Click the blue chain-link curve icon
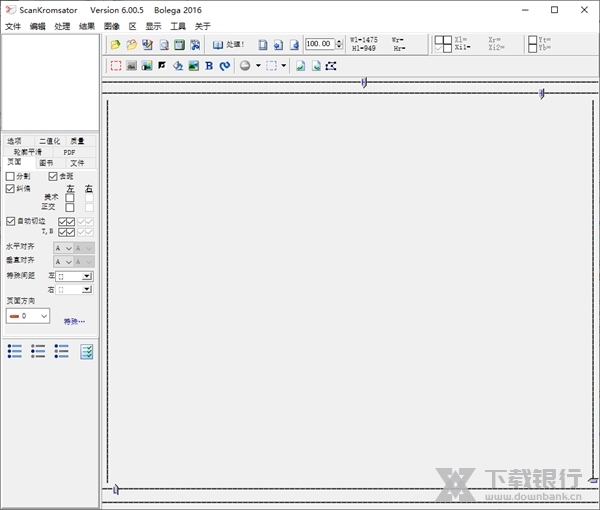The width and height of the screenshot is (600, 510). pos(225,66)
